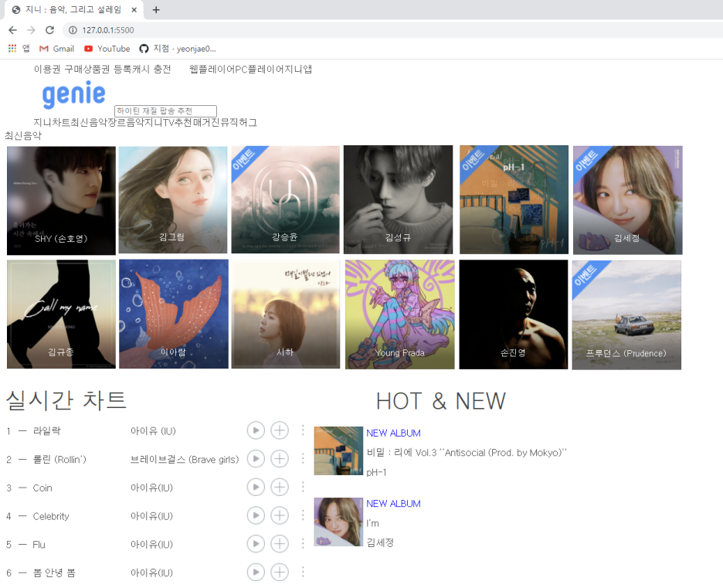Open the 이아람 mermaid album cover
This screenshot has width=723, height=588.
(173, 314)
